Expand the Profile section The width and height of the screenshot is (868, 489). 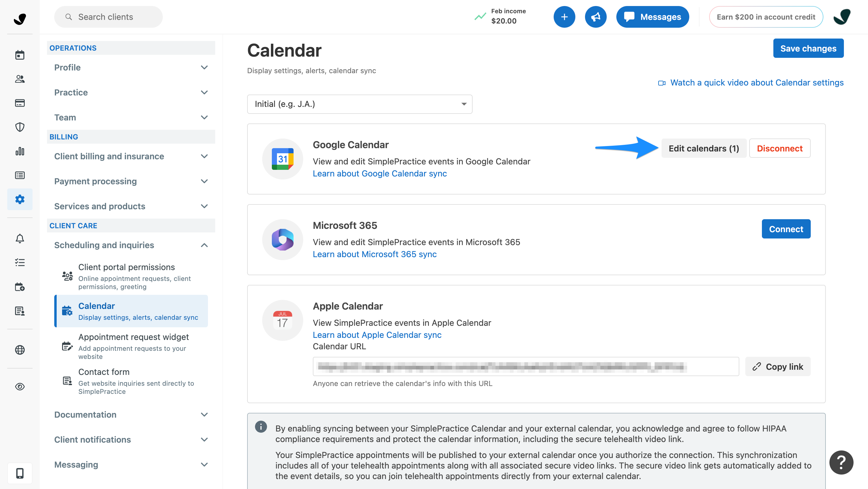tap(131, 67)
